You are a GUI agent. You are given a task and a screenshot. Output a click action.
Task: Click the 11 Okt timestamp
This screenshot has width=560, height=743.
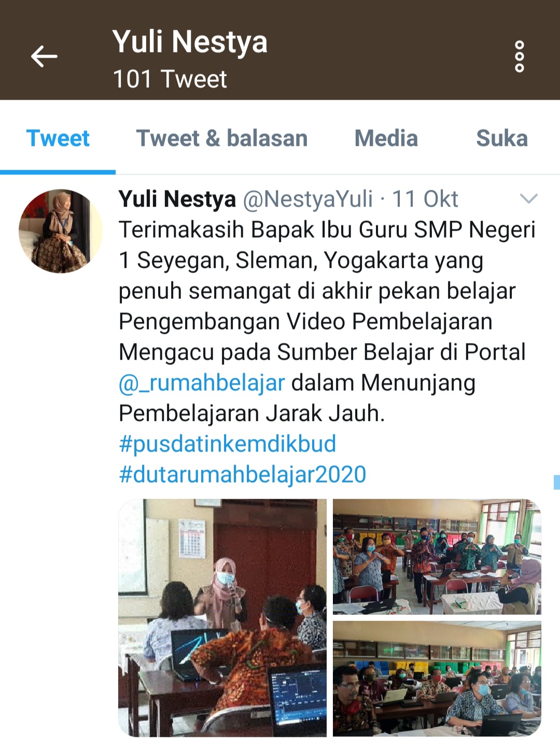(x=425, y=199)
